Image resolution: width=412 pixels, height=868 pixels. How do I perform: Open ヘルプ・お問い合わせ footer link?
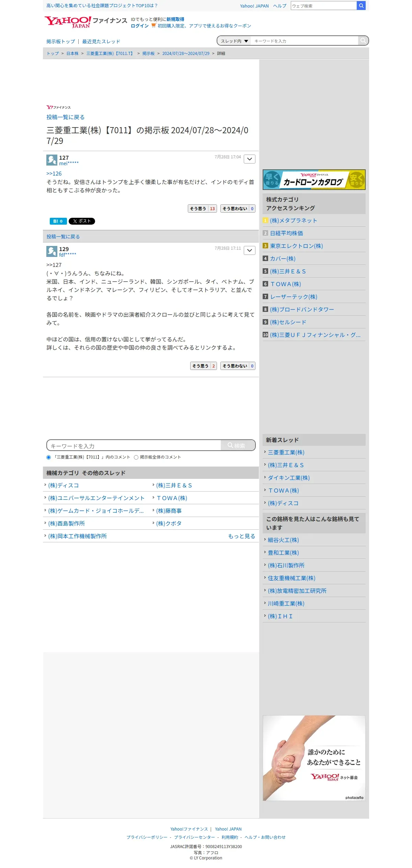click(265, 837)
